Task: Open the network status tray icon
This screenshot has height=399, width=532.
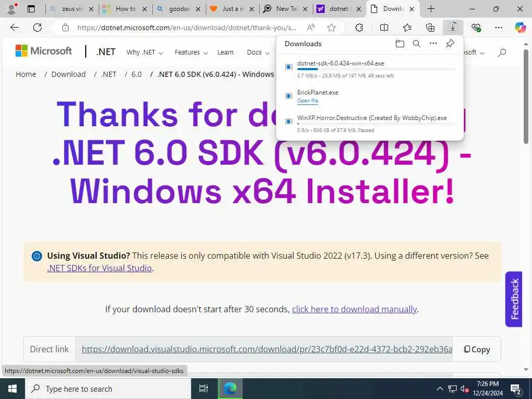Action: 453,389
